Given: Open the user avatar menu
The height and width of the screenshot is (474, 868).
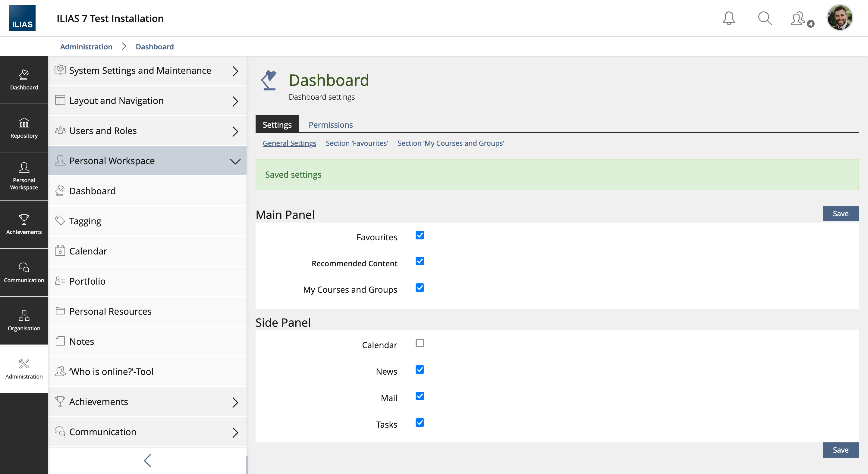Looking at the screenshot, I should pyautogui.click(x=839, y=18).
